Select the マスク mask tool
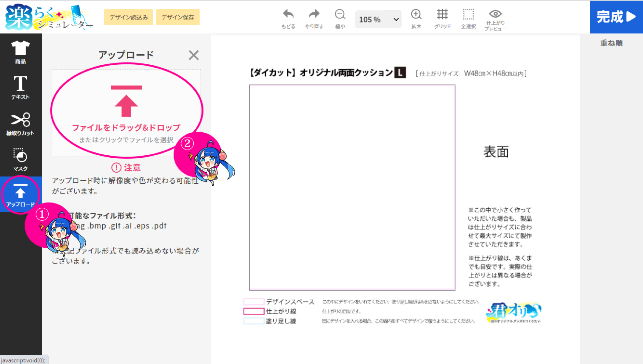The image size is (643, 364). 20,159
